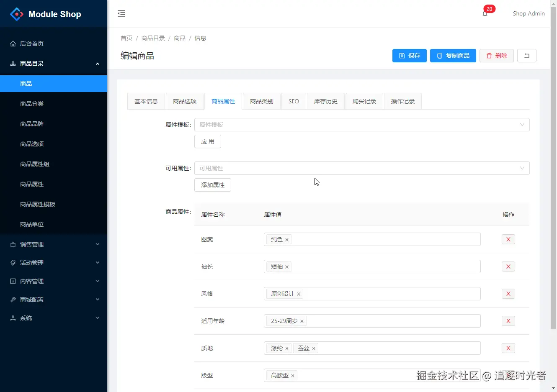The image size is (557, 392).
Task: Open 后台首页 in the sidebar
Action: [x=54, y=44]
